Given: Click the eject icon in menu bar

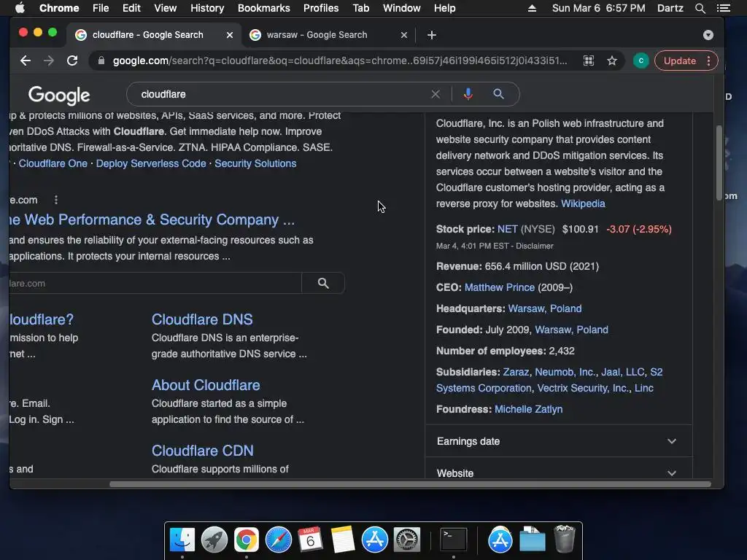Looking at the screenshot, I should coord(532,8).
